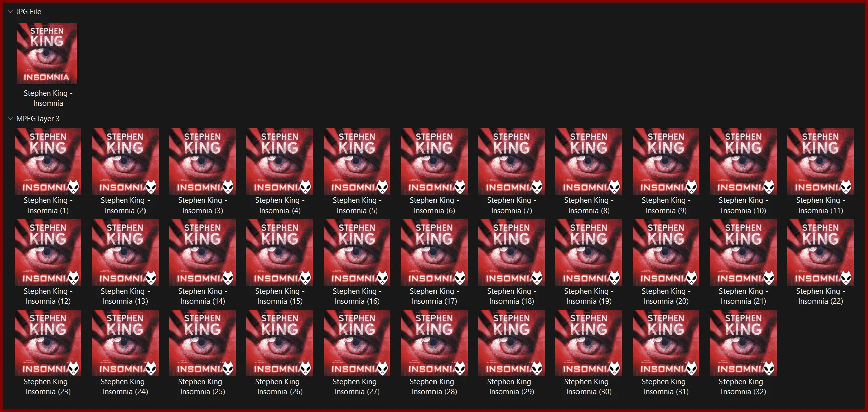Image resolution: width=868 pixels, height=412 pixels.
Task: Select the Insomnia (15) MP3 file icon
Action: 280,252
